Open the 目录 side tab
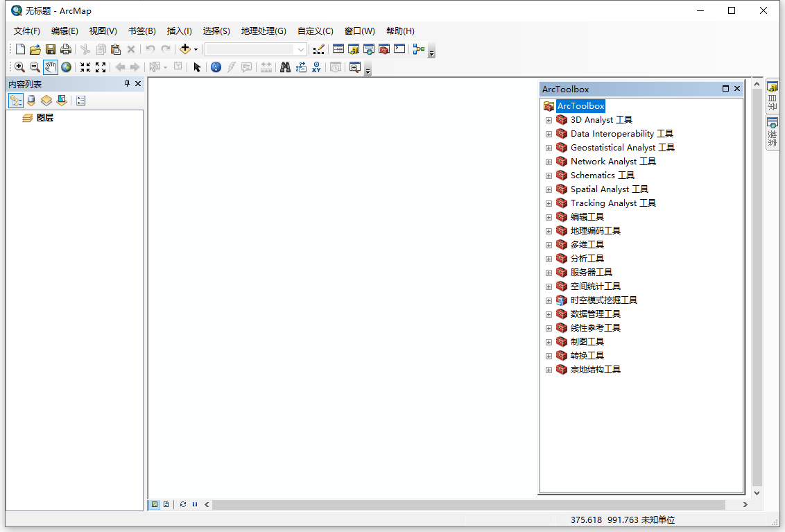Viewport: 785px width, 532px height. 773,96
